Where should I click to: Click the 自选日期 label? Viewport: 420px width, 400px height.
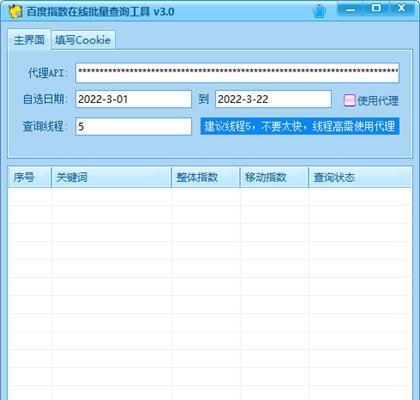[x=45, y=99]
